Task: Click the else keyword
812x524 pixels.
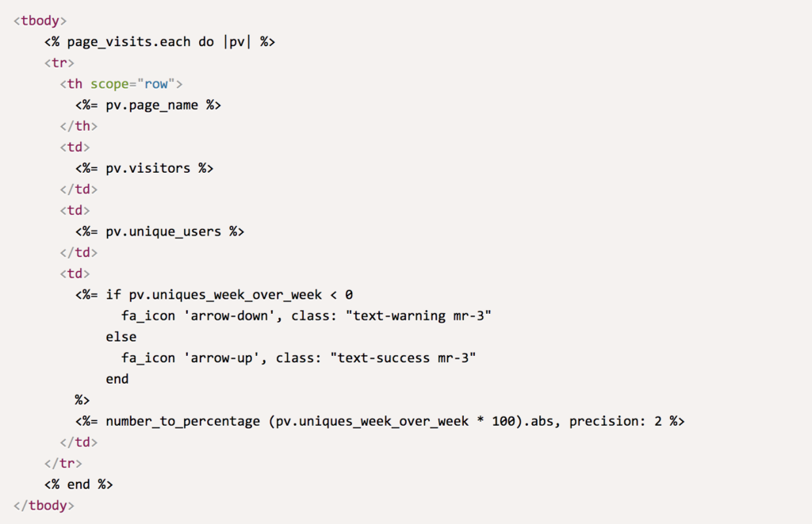Action: (x=121, y=337)
